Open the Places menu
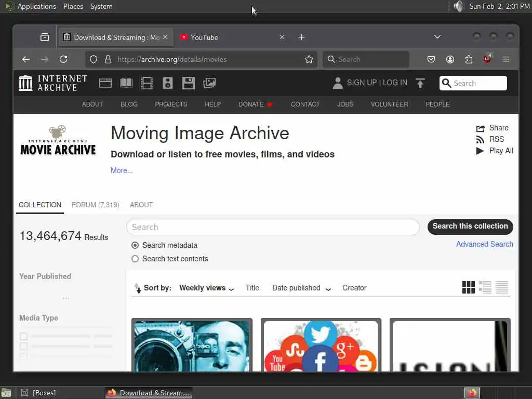 coord(73,6)
